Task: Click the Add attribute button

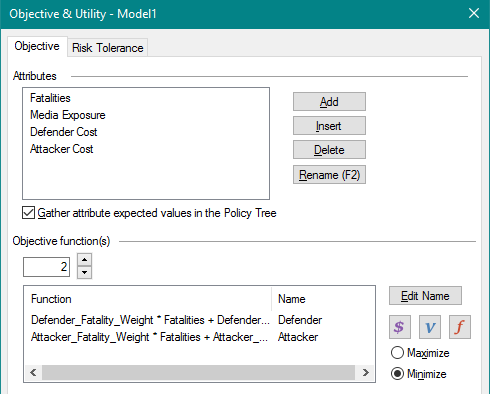Action: click(329, 102)
